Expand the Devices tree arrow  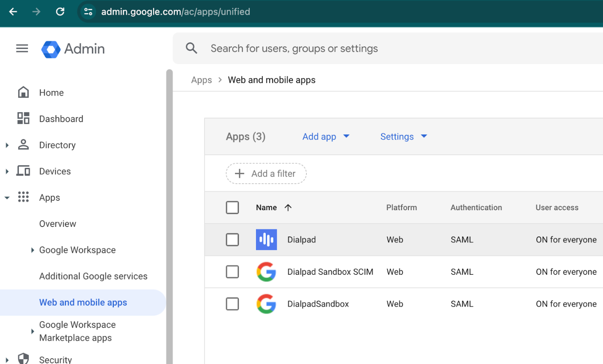[7, 171]
